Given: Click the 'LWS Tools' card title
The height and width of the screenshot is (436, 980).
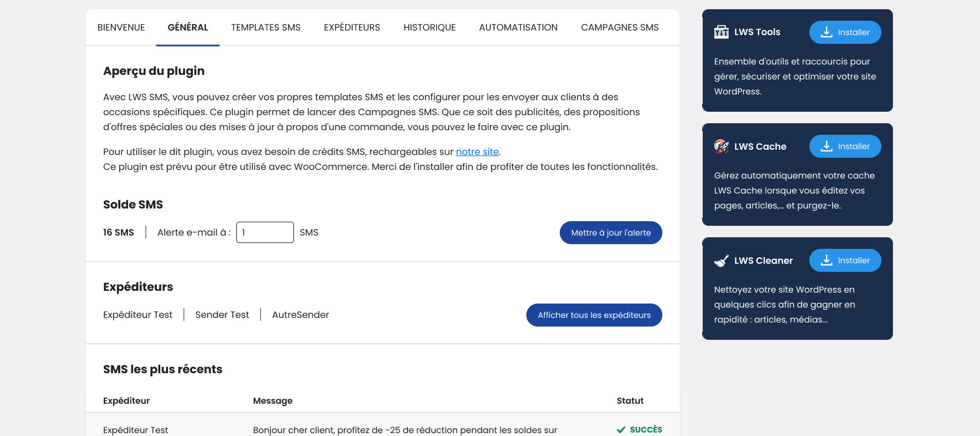Looking at the screenshot, I should click(757, 32).
